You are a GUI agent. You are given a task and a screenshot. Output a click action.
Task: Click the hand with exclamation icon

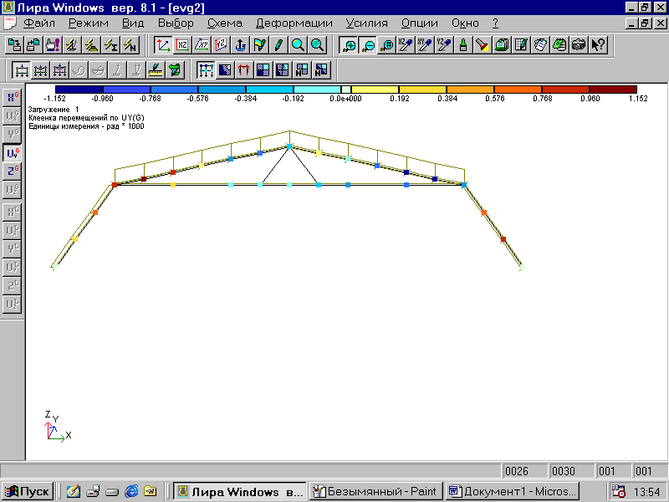point(52,45)
